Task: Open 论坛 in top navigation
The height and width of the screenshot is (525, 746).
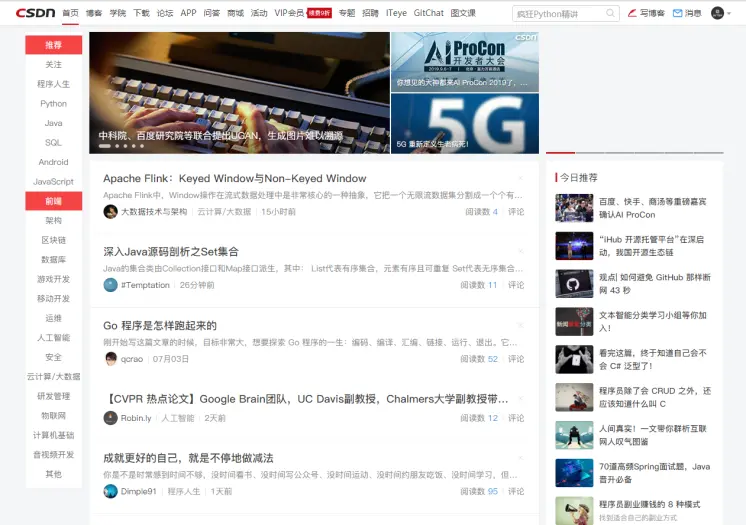Action: [x=165, y=13]
